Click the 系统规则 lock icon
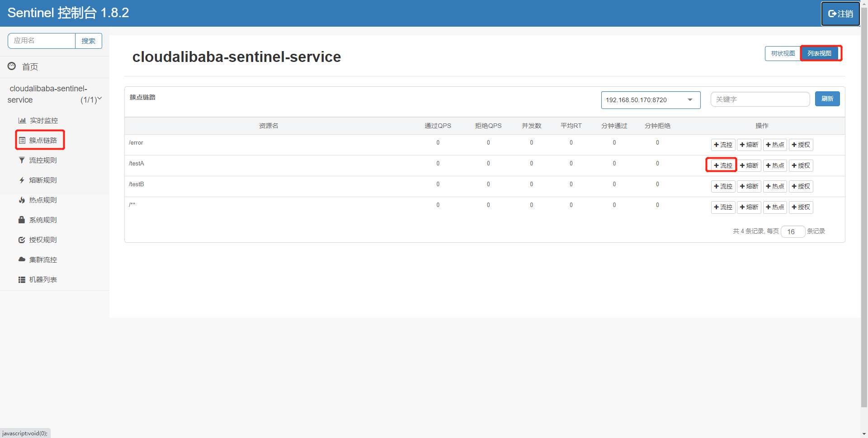Viewport: 868px width, 438px height. (x=22, y=220)
